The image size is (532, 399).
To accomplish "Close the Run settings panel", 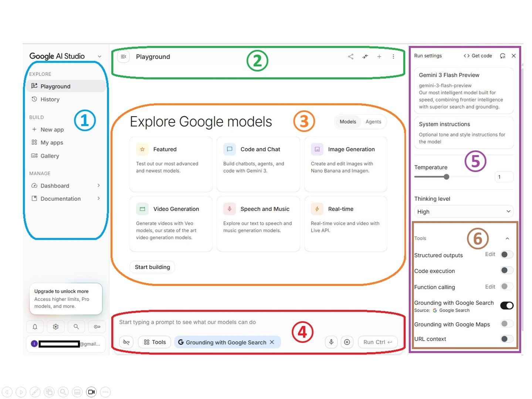I will 514,56.
